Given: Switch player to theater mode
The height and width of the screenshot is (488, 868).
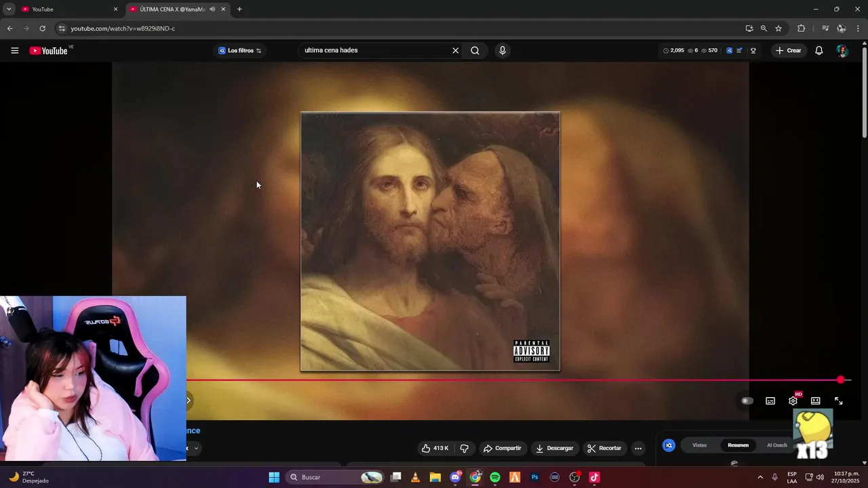Looking at the screenshot, I should tap(816, 401).
